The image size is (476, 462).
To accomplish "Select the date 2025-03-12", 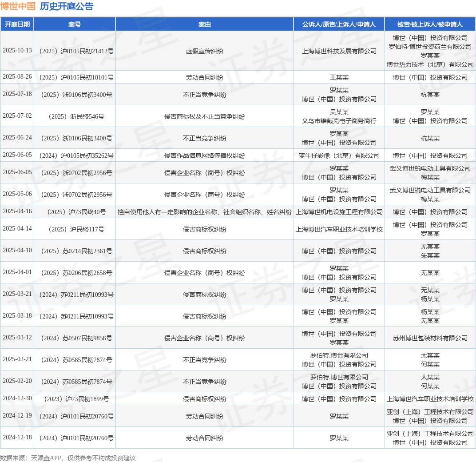I will [17, 337].
